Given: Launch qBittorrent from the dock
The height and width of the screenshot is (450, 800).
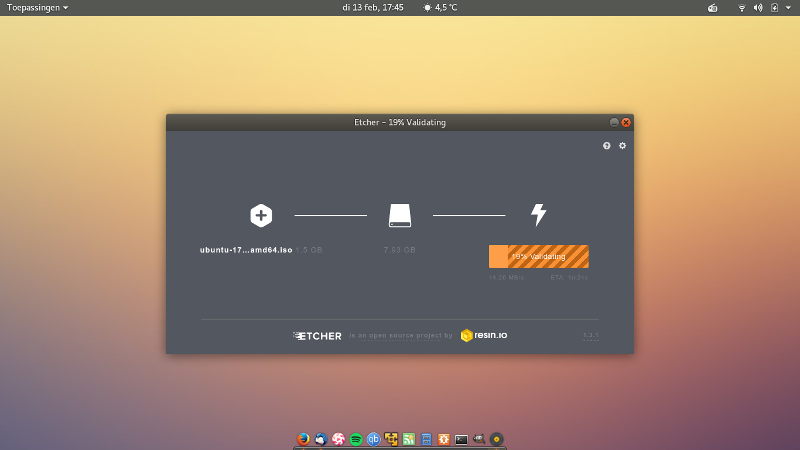Looking at the screenshot, I should 373,439.
